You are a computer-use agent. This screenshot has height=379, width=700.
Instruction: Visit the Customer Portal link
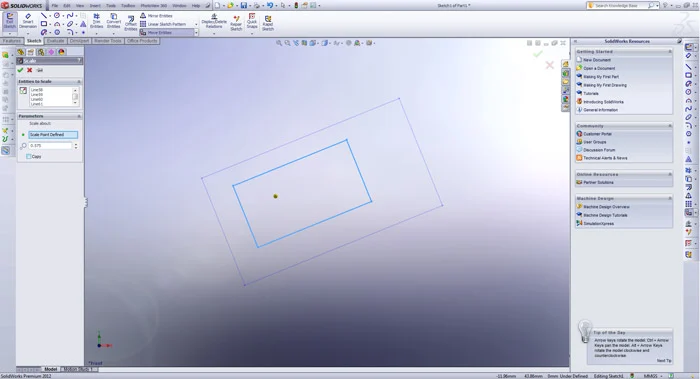click(x=597, y=134)
